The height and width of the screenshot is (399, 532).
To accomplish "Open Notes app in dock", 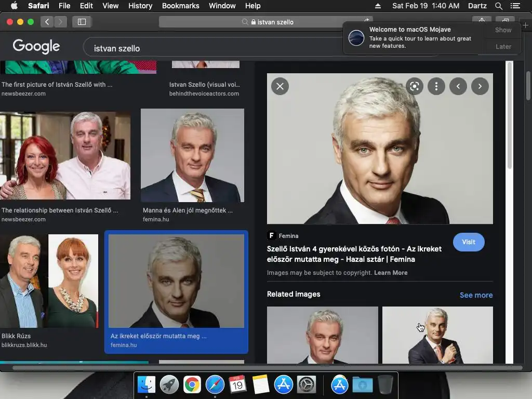I will (261, 384).
